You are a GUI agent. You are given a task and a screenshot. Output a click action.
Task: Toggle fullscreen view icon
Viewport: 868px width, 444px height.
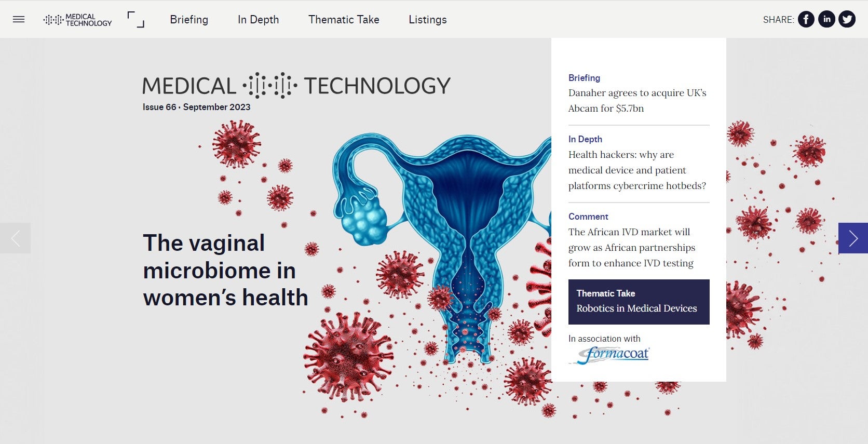tap(135, 20)
